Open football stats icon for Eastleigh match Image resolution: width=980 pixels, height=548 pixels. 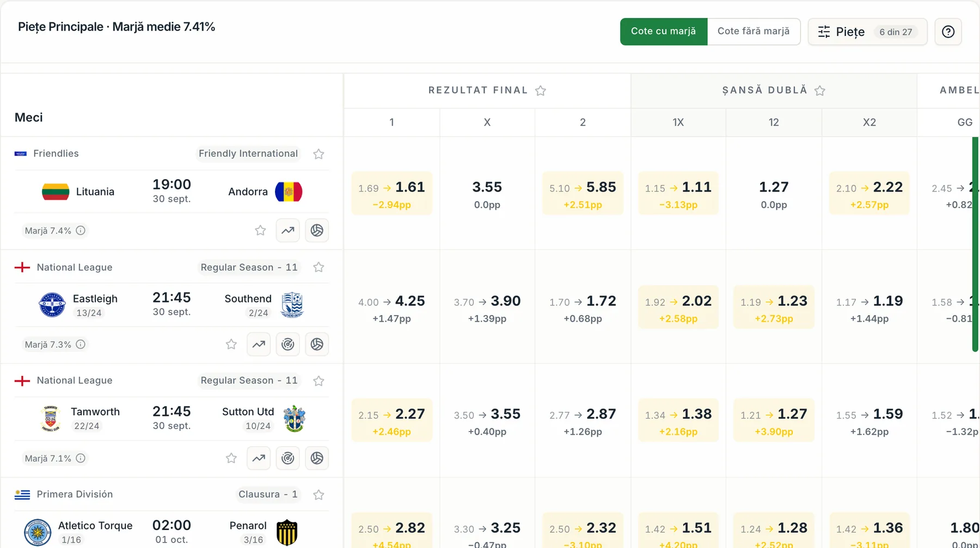317,344
